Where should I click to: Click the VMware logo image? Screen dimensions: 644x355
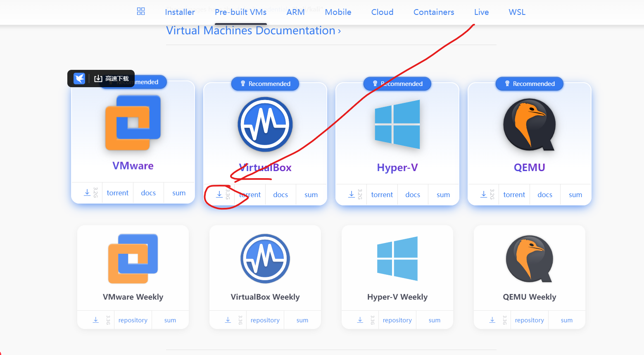(x=133, y=123)
